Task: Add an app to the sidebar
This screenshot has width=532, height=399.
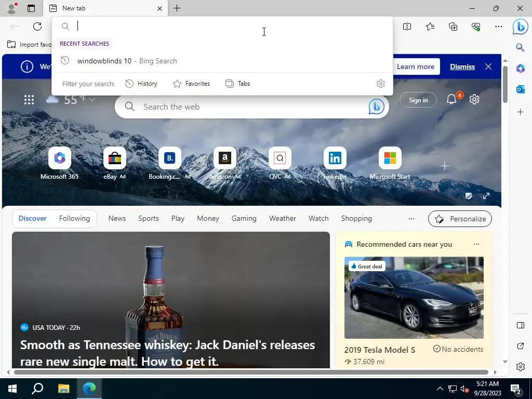Action: point(520,112)
